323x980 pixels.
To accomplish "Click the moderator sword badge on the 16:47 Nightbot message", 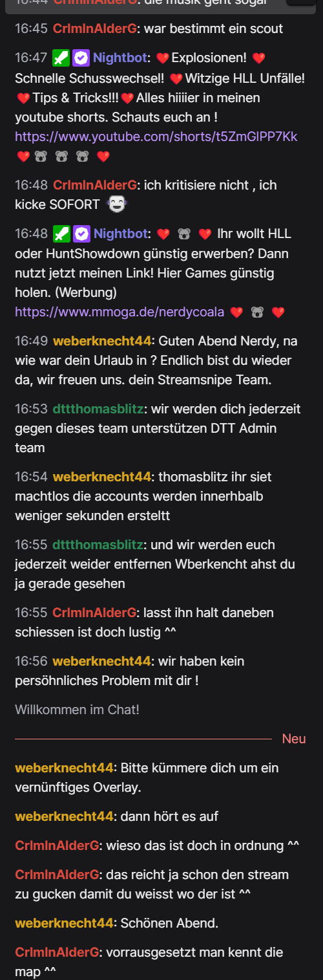I will coord(61,58).
